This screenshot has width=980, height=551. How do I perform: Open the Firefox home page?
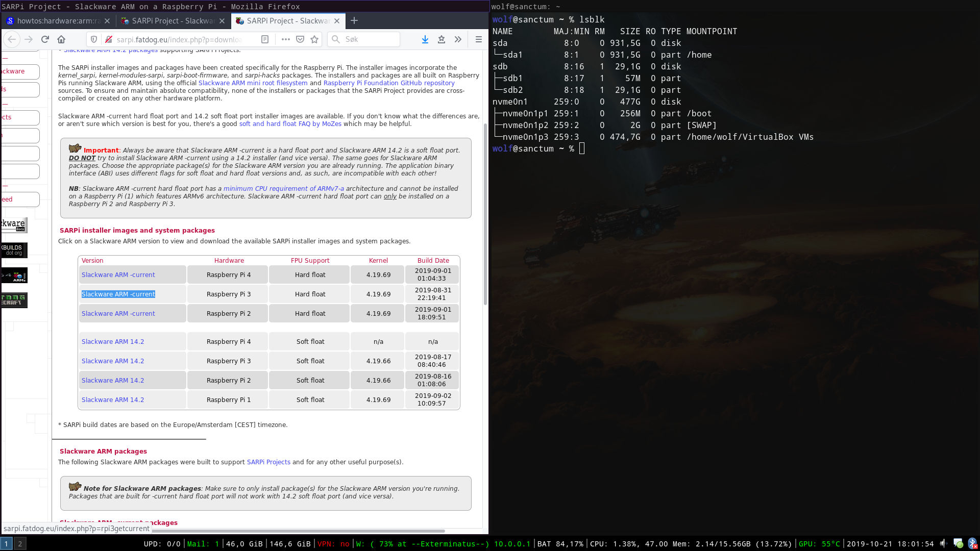click(61, 39)
